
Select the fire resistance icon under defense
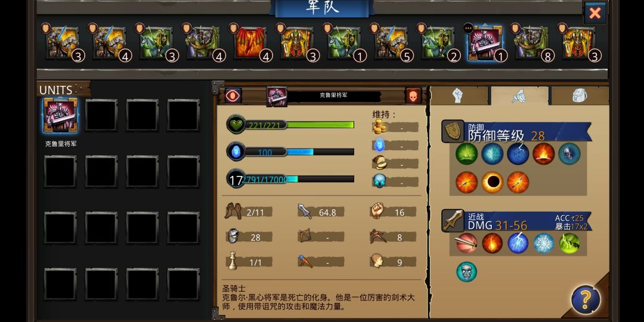(543, 154)
